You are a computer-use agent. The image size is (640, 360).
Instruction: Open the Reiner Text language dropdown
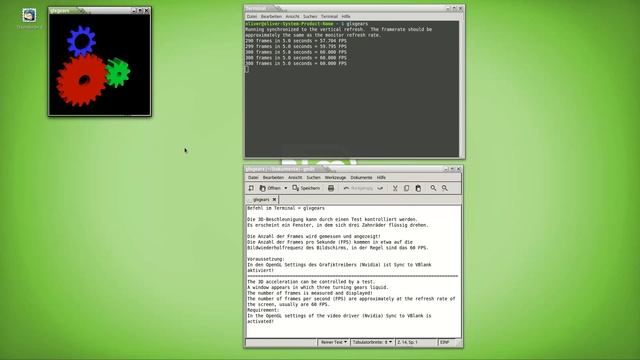click(x=333, y=342)
